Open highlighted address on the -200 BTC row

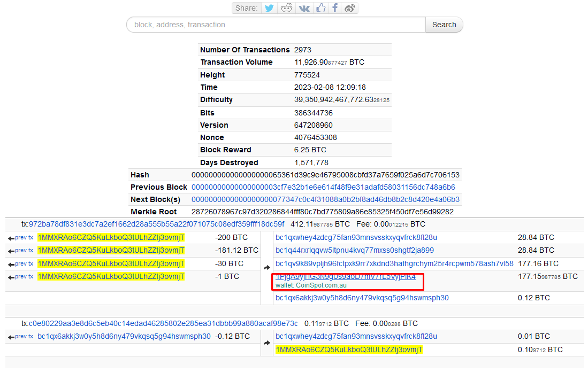111,238
